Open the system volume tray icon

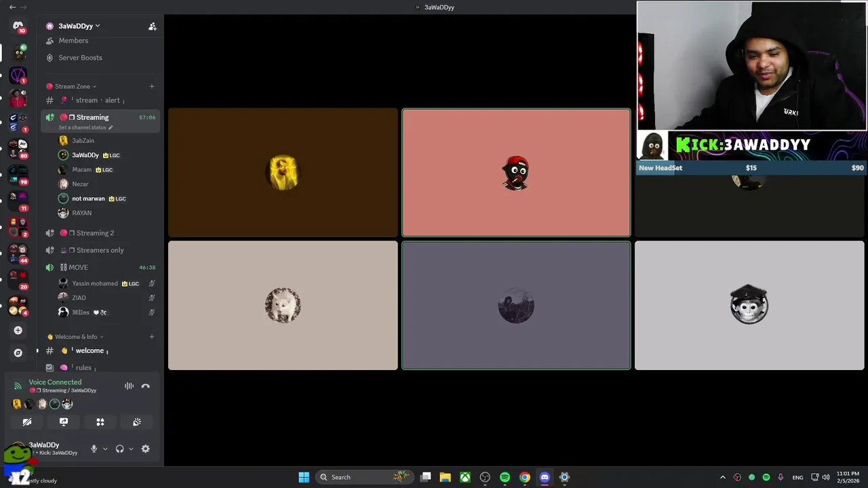pyautogui.click(x=826, y=477)
